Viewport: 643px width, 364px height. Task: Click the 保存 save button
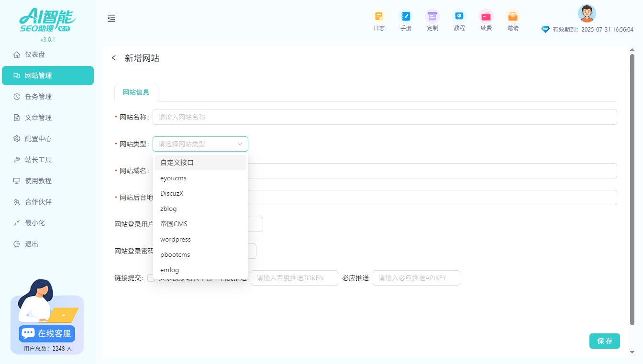point(604,341)
